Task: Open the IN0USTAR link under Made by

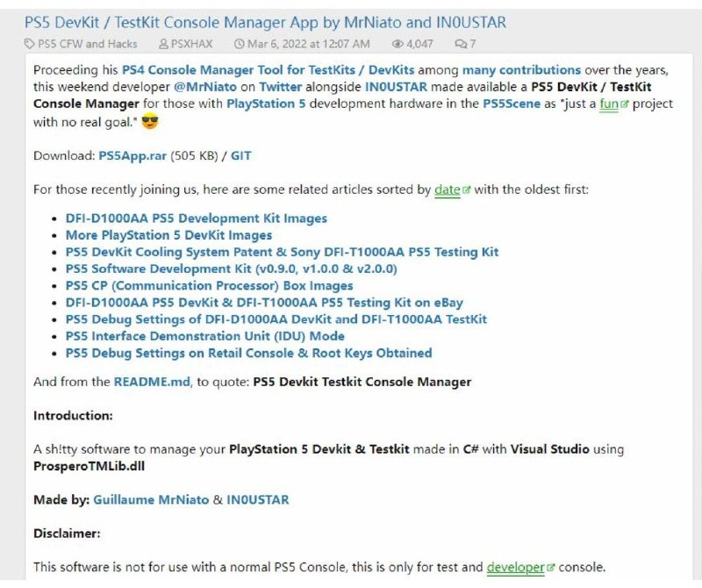Action: (258, 500)
